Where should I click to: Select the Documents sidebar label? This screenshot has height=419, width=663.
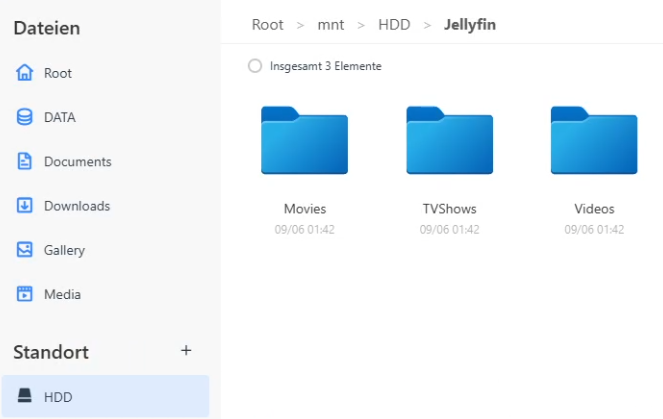(x=78, y=162)
